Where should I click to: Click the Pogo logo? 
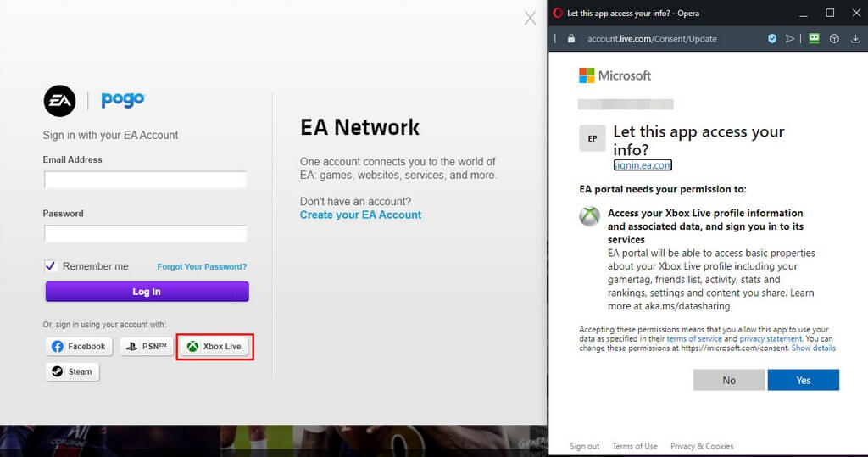pyautogui.click(x=123, y=100)
